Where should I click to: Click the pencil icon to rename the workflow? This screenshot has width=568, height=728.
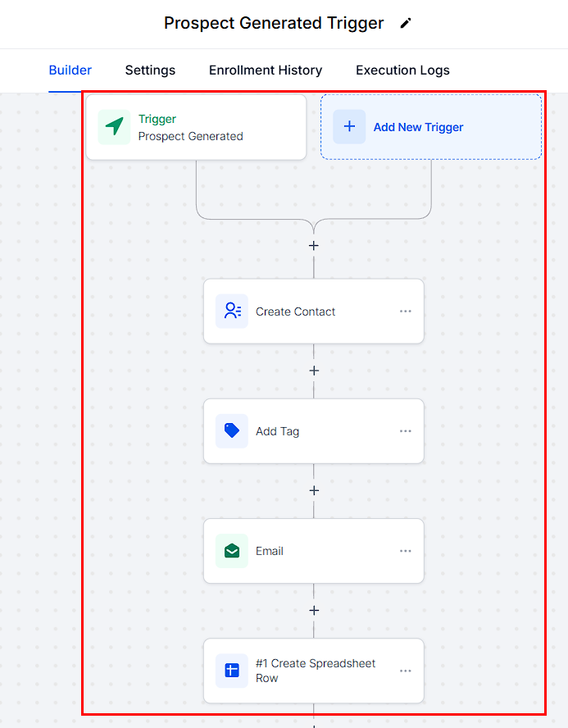tap(406, 23)
